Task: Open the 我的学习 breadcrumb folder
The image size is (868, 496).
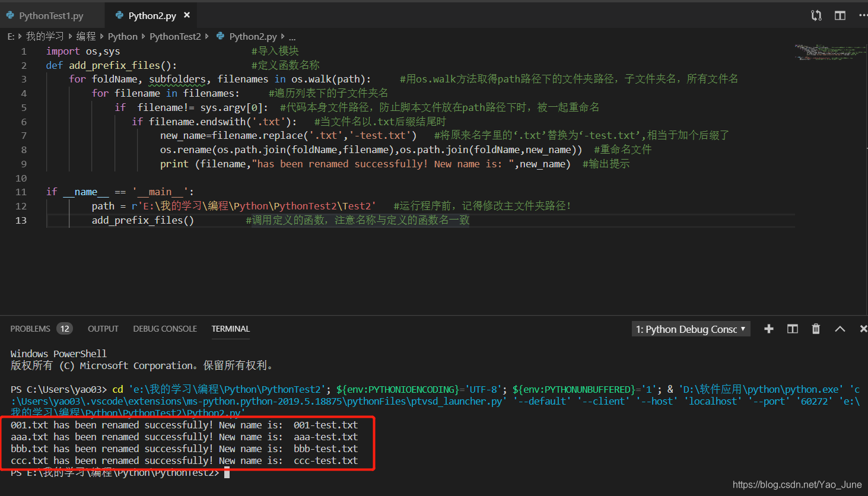Action: (44, 36)
